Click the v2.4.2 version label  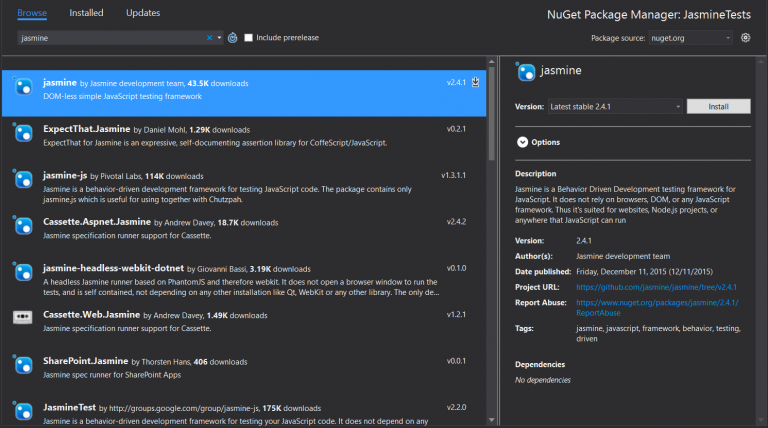456,222
